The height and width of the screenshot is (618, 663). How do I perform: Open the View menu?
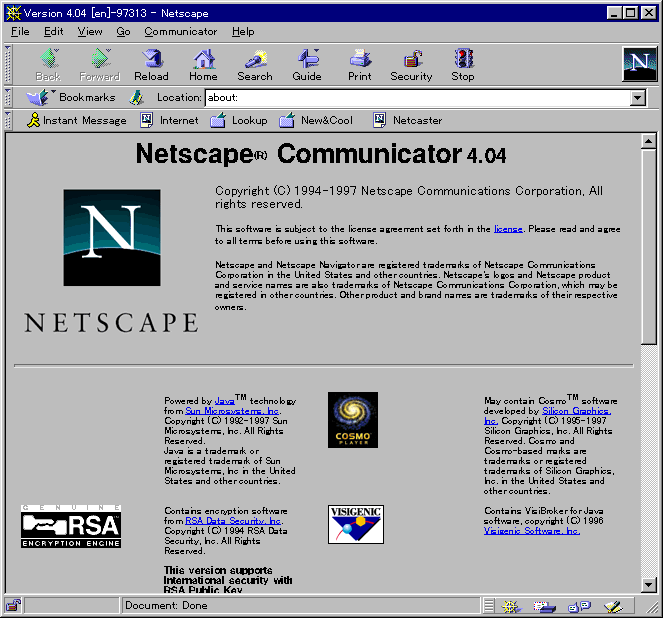[x=90, y=32]
